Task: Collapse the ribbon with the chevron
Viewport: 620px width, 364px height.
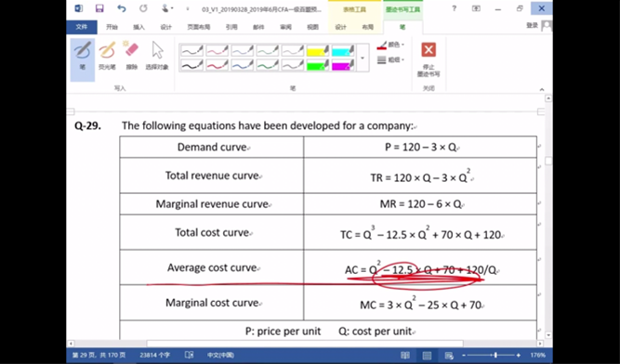Action: pyautogui.click(x=542, y=89)
